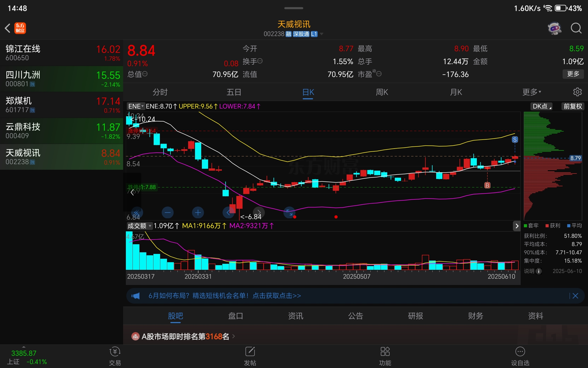Tap the 上证 3385.87 index
588x368 pixels.
coord(27,357)
